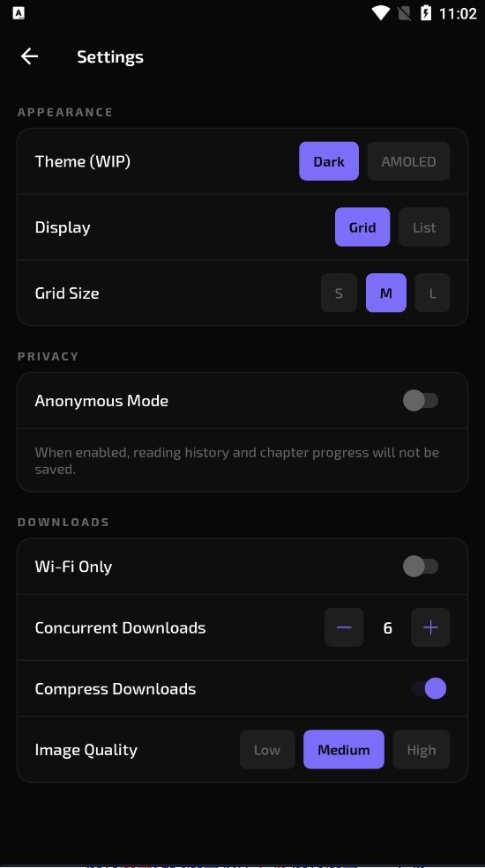Tap the no-SIM signal icon
The height and width of the screenshot is (868, 485).
[404, 12]
